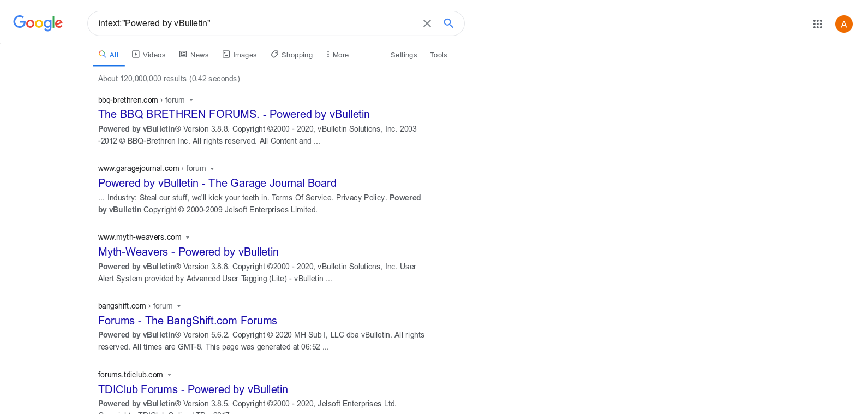Expand dropdown arrow beside bangshift.com
Screen dimensions: 868x414
pyautogui.click(x=179, y=306)
